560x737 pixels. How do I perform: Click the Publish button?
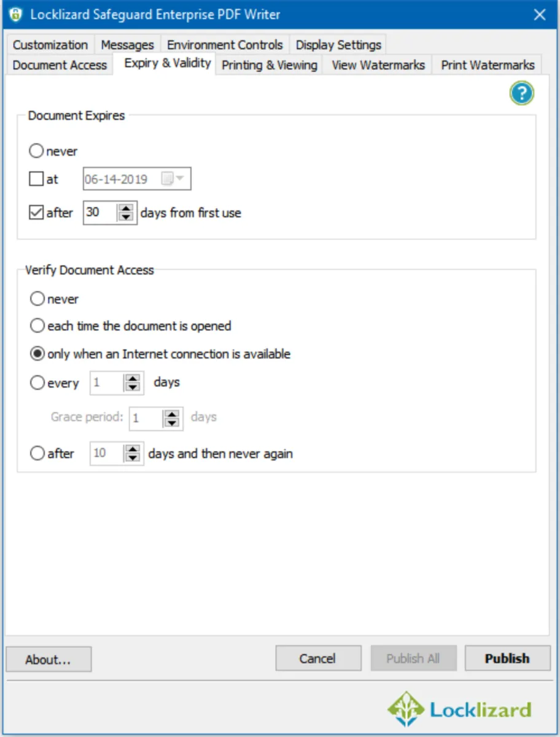pos(507,659)
